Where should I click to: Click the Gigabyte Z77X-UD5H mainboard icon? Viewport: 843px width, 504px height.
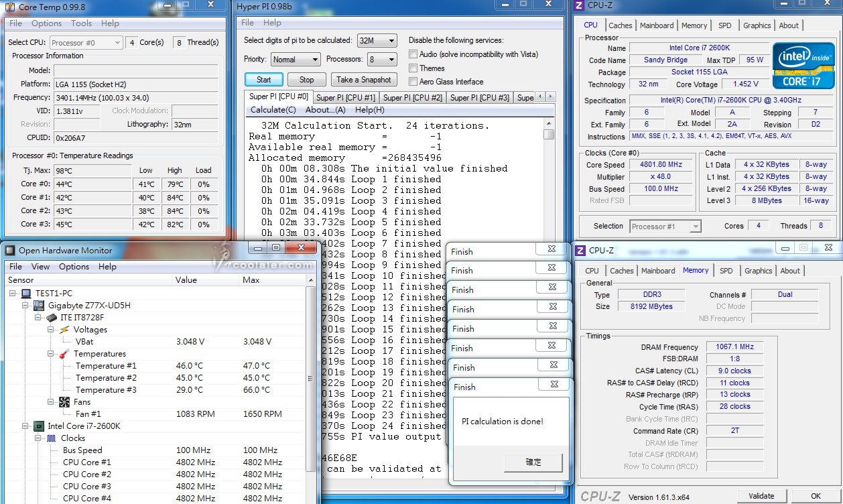pyautogui.click(x=40, y=306)
